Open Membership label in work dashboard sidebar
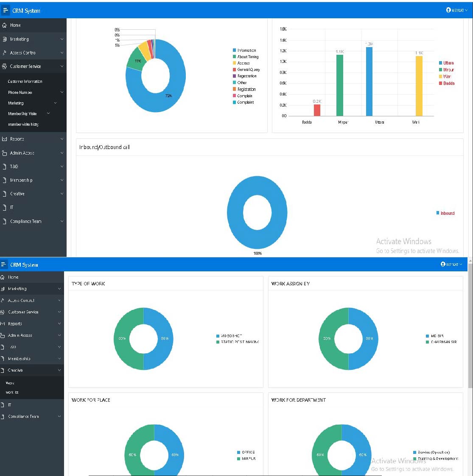The height and width of the screenshot is (476, 473). (19, 358)
